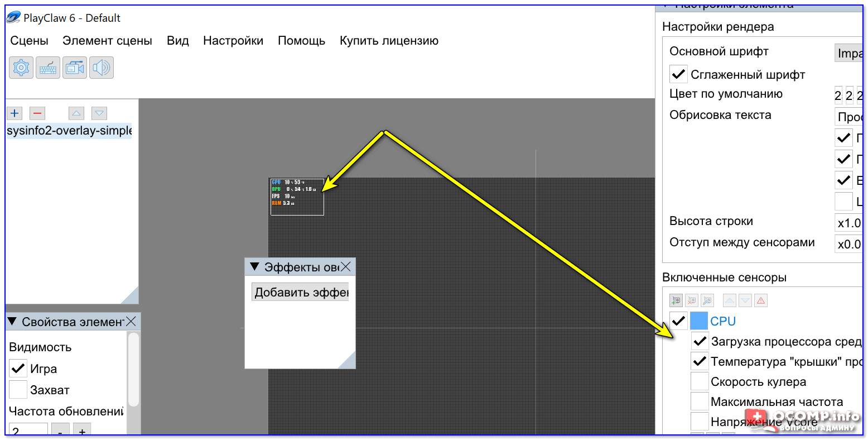Move scene element up in the list

coord(76,113)
